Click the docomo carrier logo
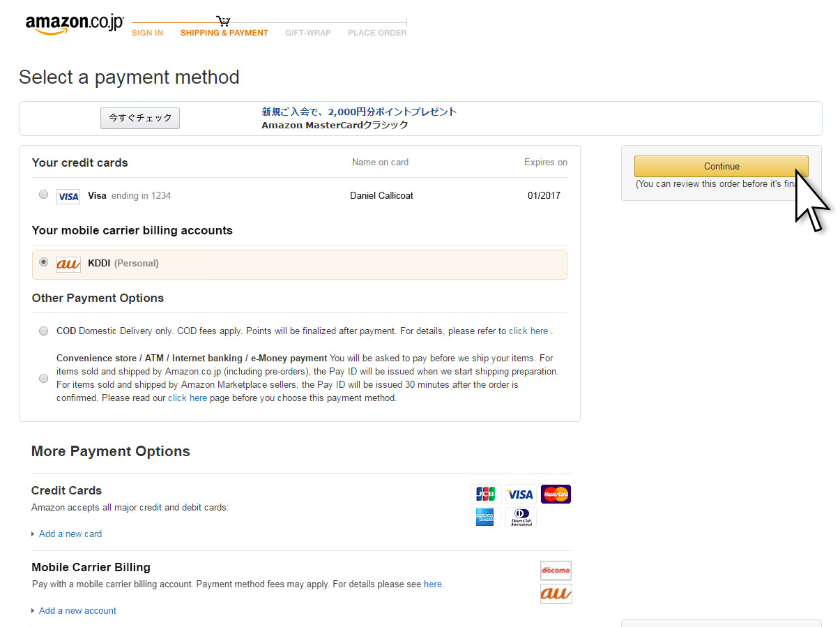This screenshot has width=840, height=627. coord(556,571)
